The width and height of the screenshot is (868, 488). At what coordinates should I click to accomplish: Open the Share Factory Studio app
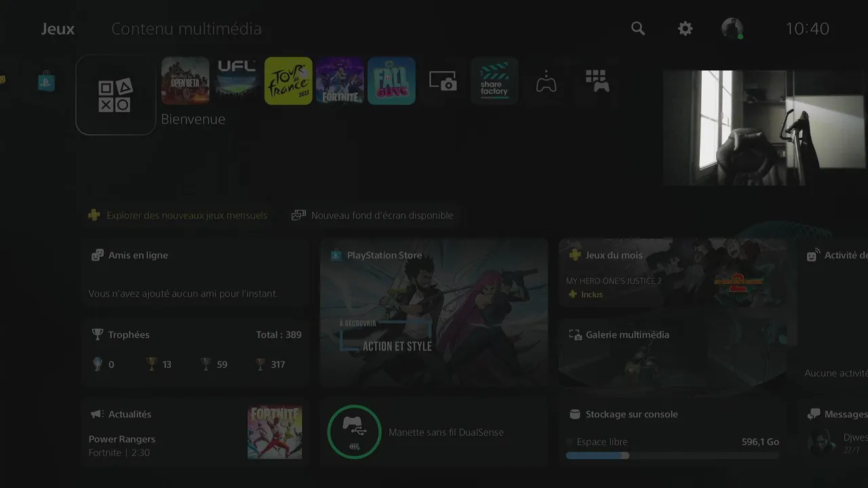[494, 81]
